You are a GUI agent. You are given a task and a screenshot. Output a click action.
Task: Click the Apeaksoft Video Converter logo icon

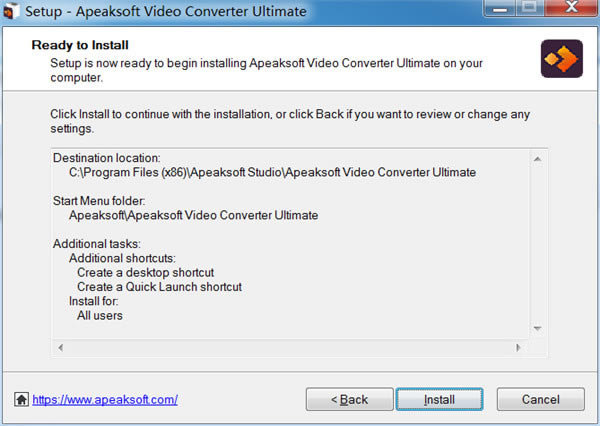point(561,59)
